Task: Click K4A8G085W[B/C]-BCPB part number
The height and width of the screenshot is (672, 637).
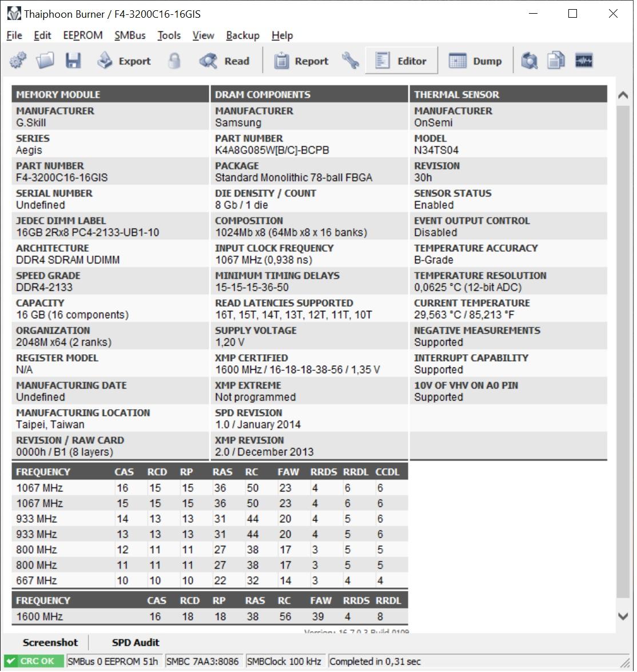Action: click(272, 150)
